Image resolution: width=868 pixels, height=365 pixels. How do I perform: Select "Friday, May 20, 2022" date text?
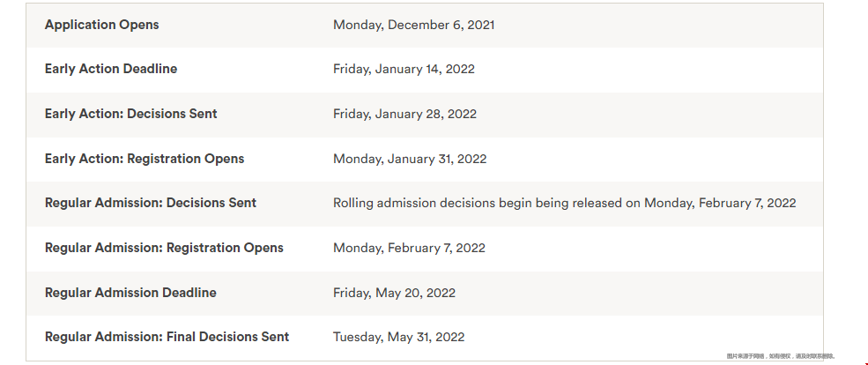(x=394, y=293)
